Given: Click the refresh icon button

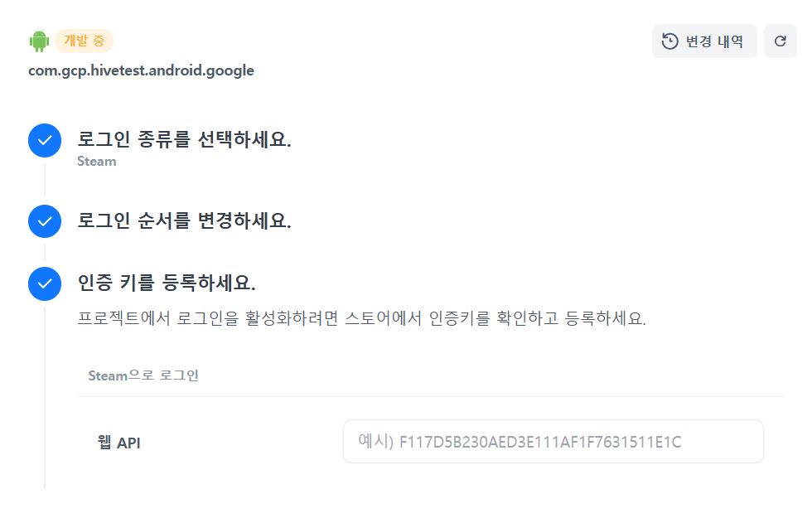Looking at the screenshot, I should pyautogui.click(x=780, y=41).
